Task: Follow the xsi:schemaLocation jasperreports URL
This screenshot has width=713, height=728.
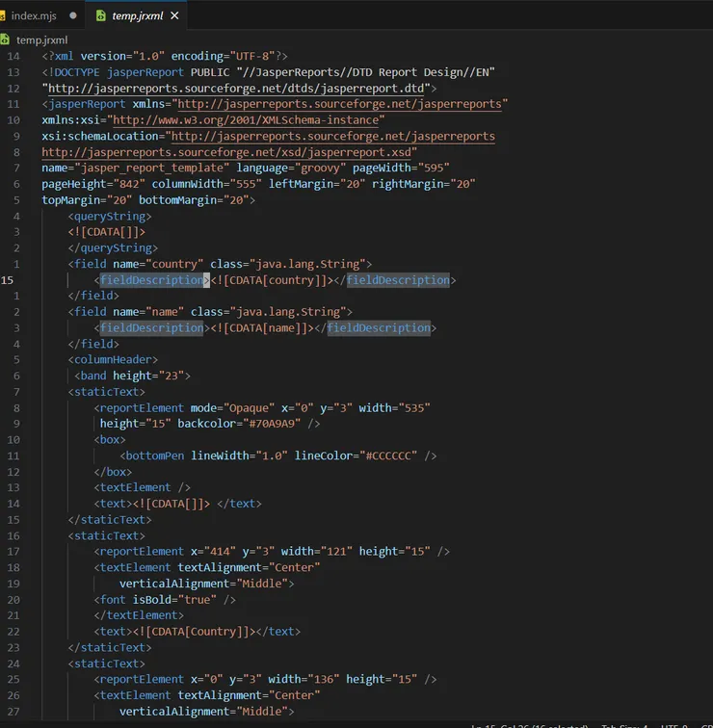Action: 333,136
